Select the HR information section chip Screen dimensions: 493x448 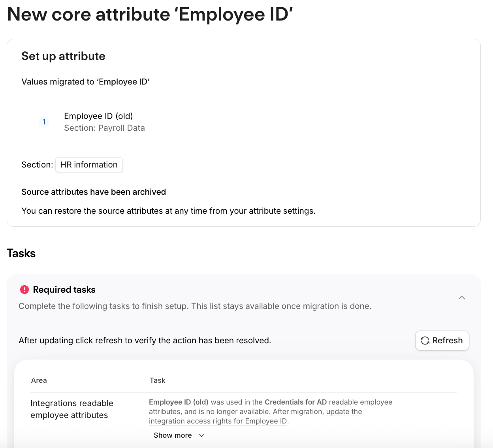89,165
